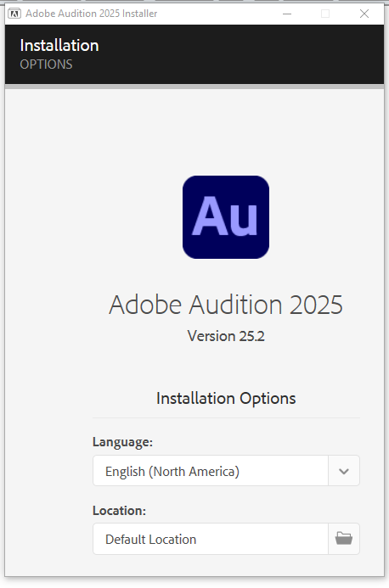Image resolution: width=389 pixels, height=588 pixels.
Task: Click the disabled maximize window button
Action: pos(325,14)
